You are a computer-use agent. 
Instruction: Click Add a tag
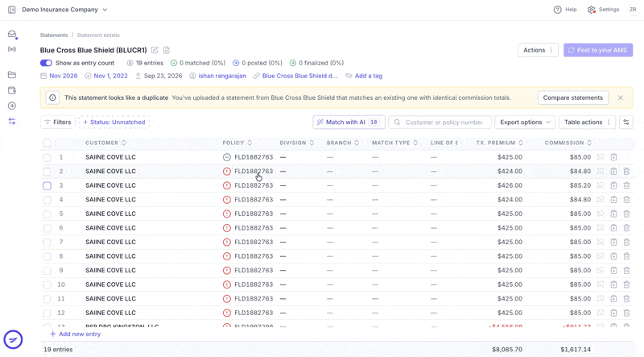364,76
